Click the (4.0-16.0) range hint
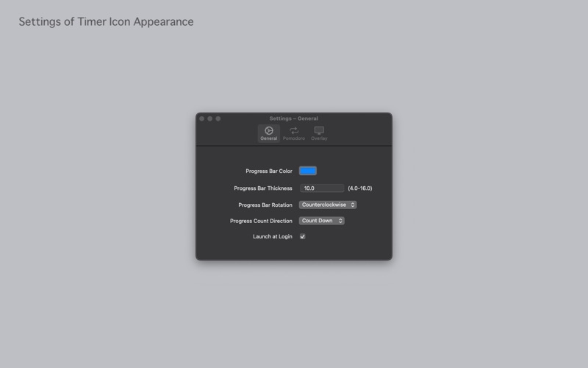588x368 pixels. pos(360,188)
